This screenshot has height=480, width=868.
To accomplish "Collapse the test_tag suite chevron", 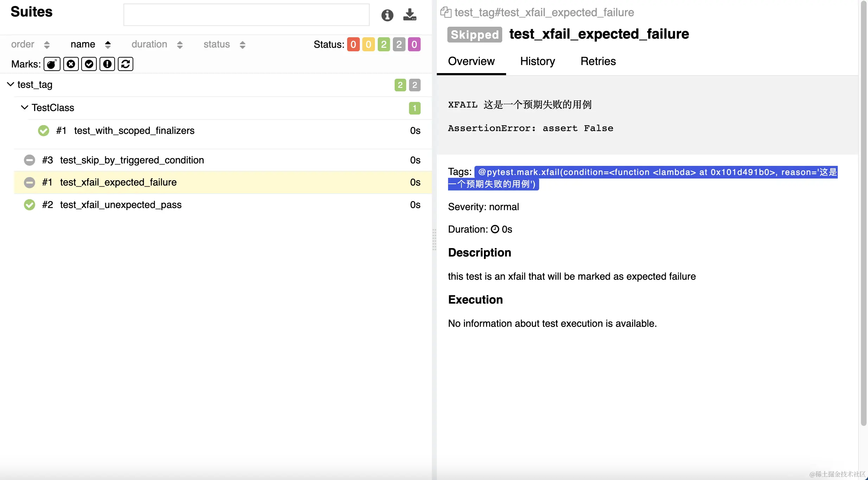I will click(x=11, y=84).
